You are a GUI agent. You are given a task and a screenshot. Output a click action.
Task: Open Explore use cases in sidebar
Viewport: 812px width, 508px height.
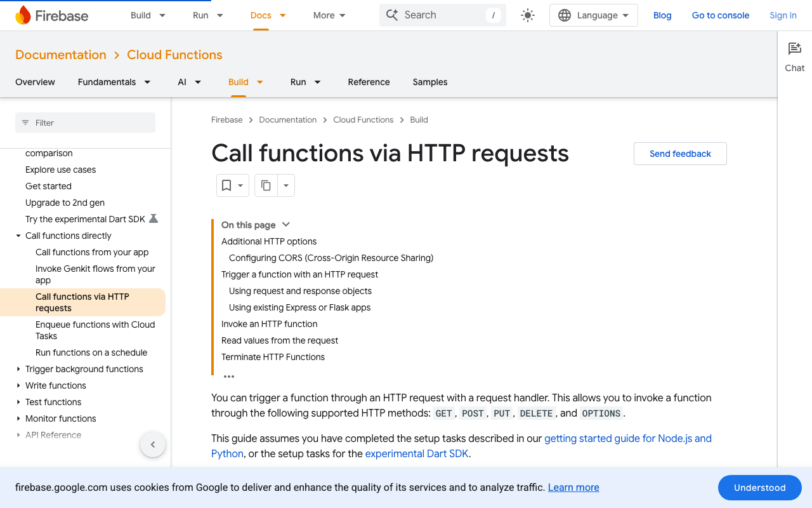[61, 170]
